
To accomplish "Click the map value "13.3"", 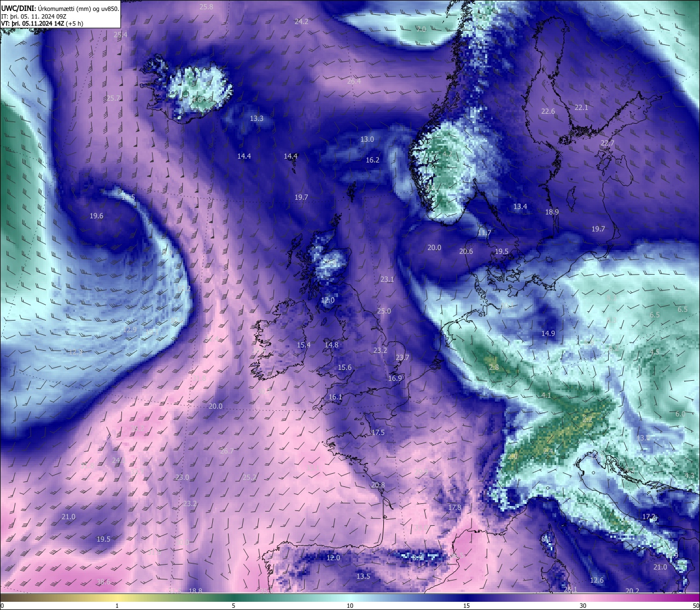I will (256, 118).
